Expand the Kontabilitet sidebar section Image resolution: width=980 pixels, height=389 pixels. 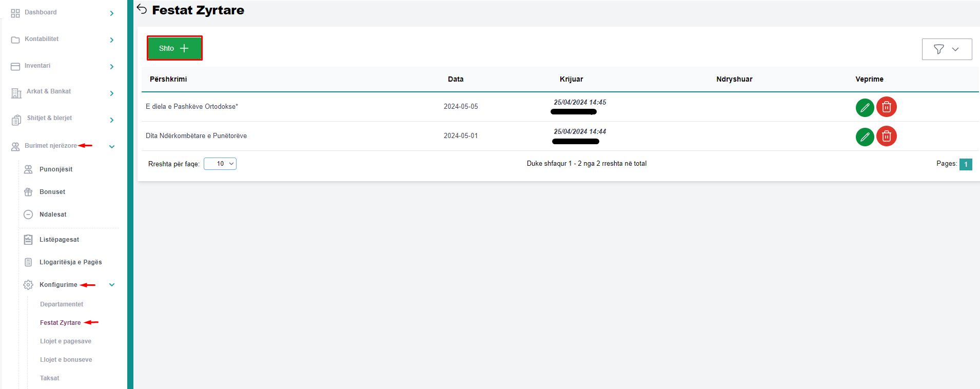pos(111,40)
